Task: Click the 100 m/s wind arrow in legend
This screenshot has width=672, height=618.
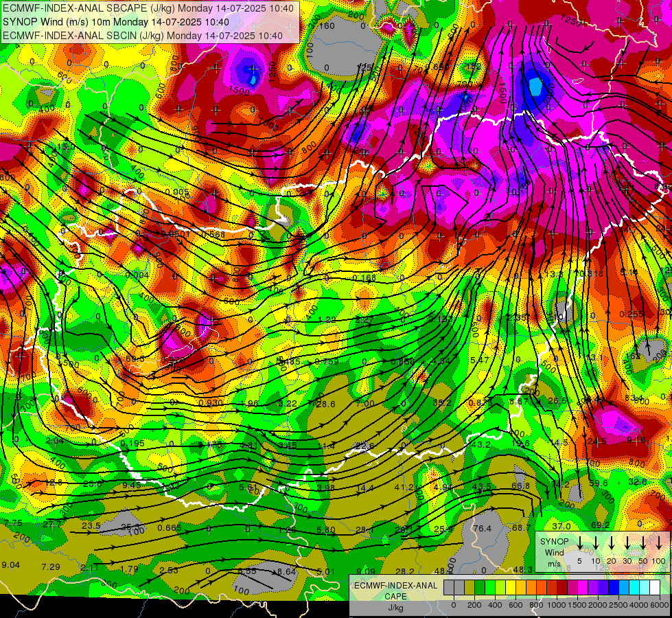Action: point(659,543)
